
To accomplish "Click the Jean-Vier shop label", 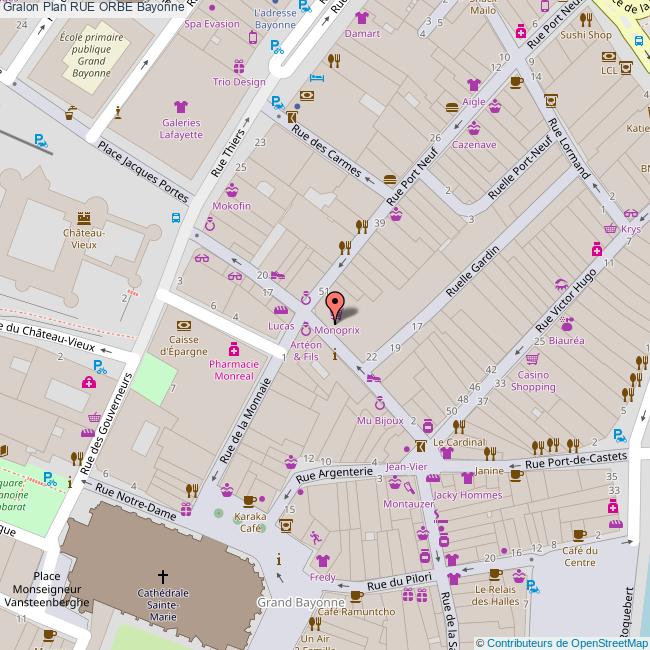I will 406,467.
